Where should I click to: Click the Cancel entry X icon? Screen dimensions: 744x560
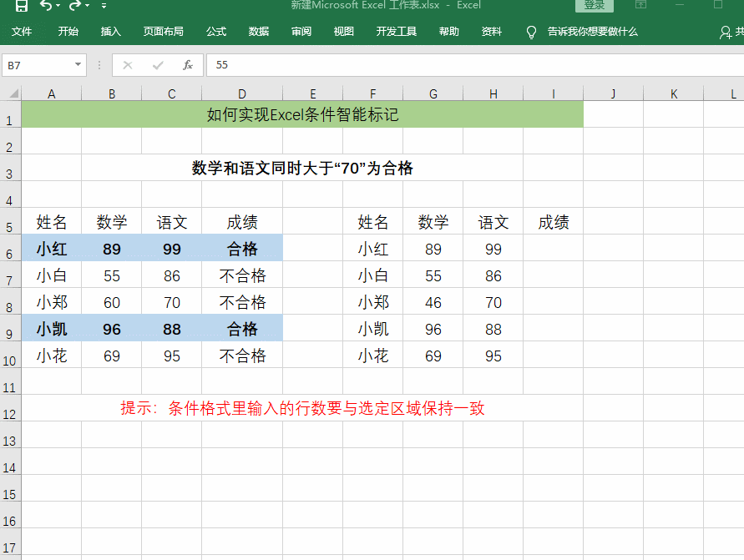pyautogui.click(x=128, y=64)
